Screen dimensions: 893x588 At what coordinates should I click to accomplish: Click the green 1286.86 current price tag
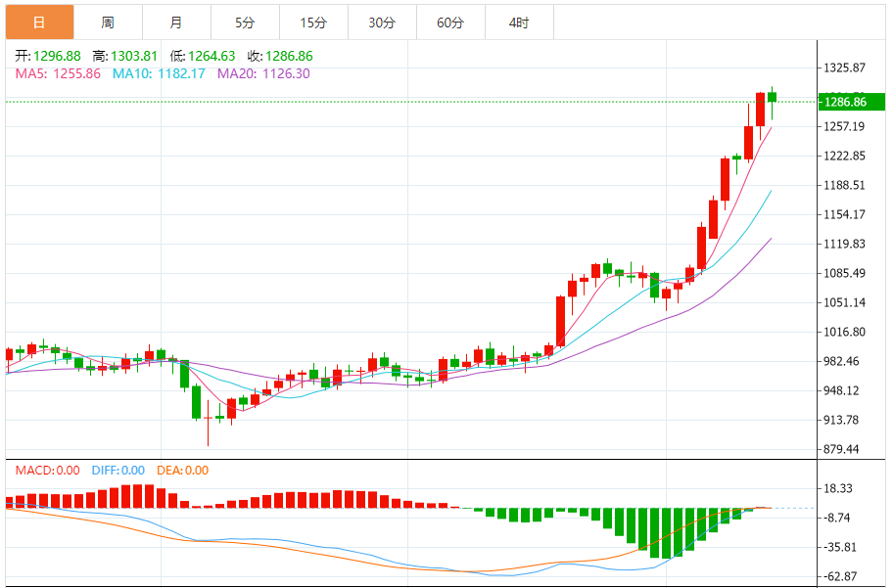coord(852,102)
